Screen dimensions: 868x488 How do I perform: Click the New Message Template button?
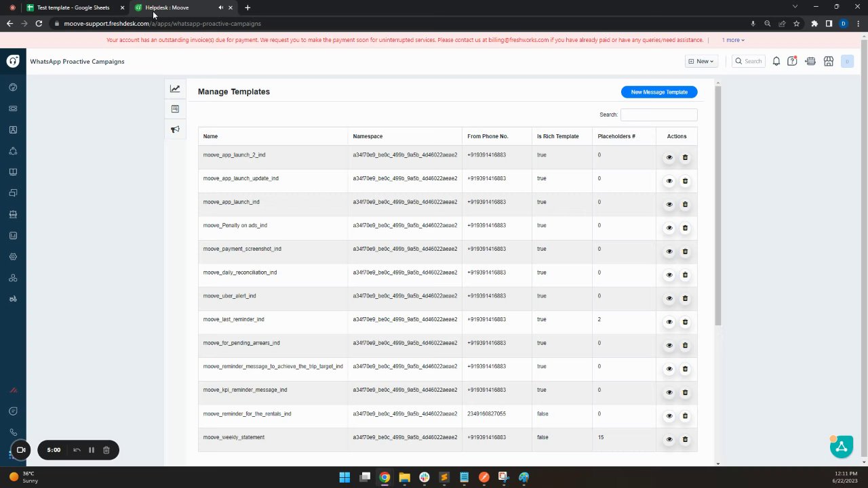point(659,92)
